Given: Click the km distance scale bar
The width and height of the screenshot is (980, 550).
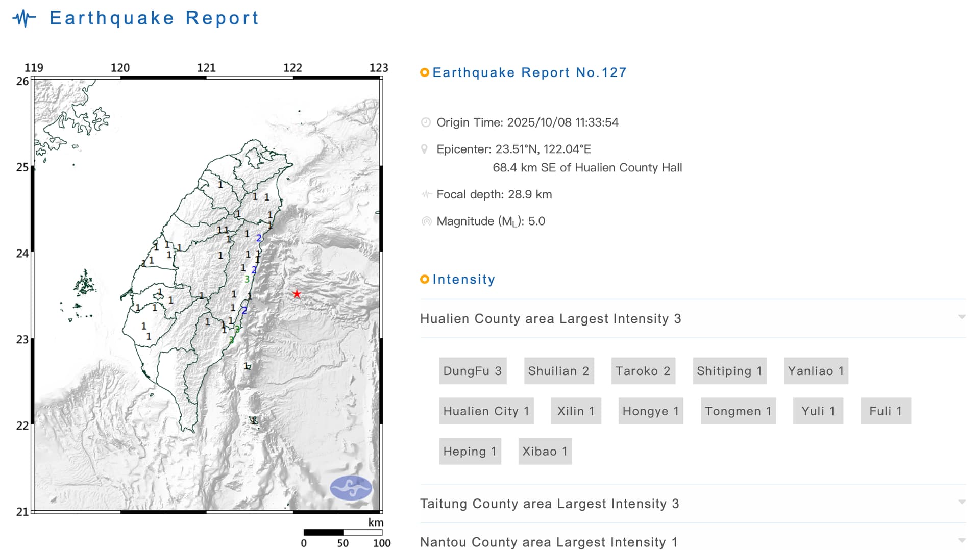Looking at the screenshot, I should click(342, 533).
